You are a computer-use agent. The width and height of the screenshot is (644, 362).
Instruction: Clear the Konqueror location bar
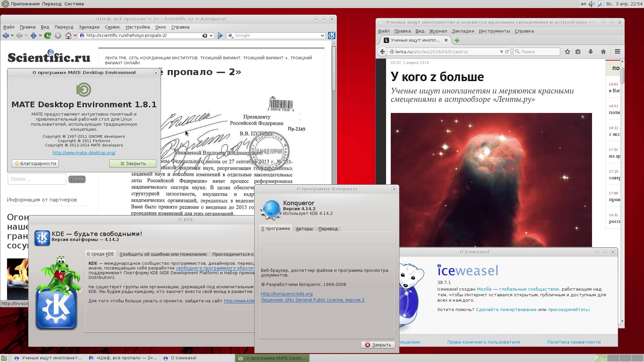click(205, 36)
